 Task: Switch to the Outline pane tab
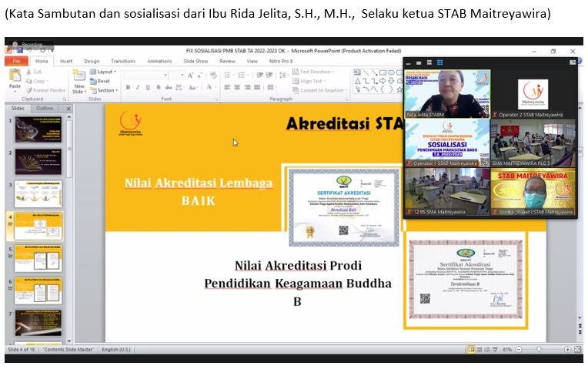point(45,109)
